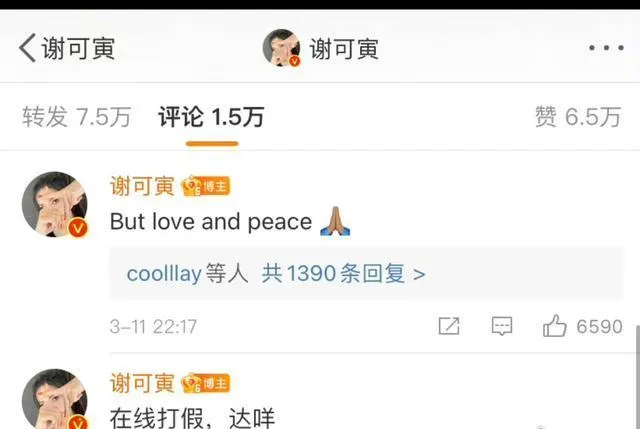This screenshot has width=640, height=429.
Task: Tap the 谢可寅 username on first comment
Action: [142, 187]
